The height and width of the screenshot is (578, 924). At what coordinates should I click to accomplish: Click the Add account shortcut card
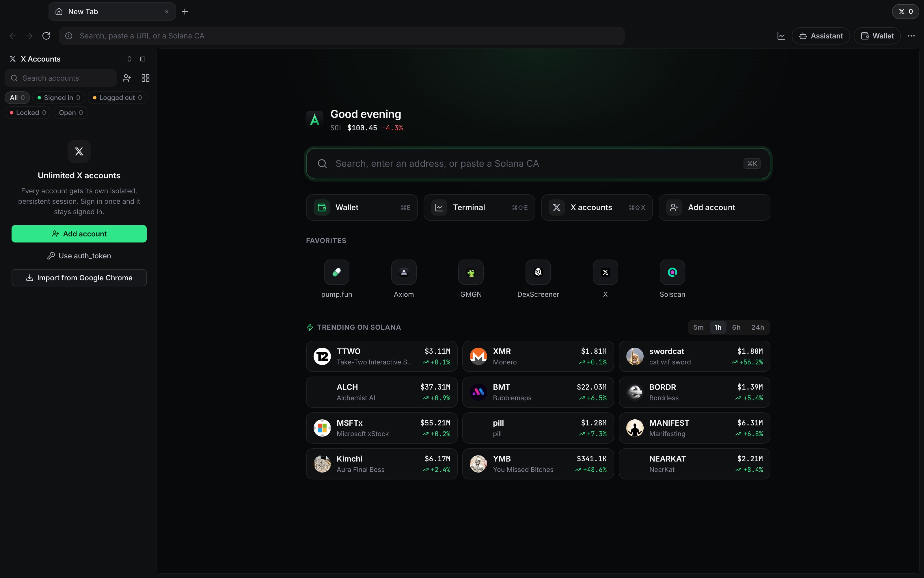pyautogui.click(x=714, y=207)
